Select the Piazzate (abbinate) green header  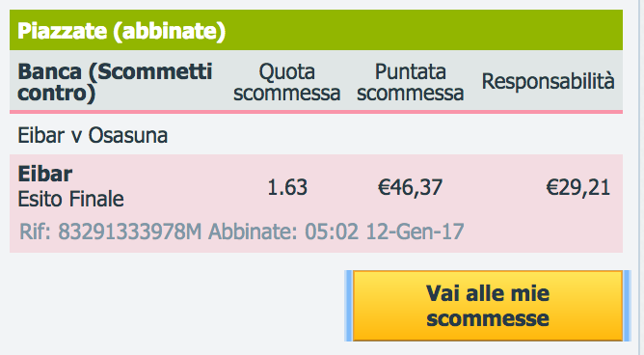point(316,31)
